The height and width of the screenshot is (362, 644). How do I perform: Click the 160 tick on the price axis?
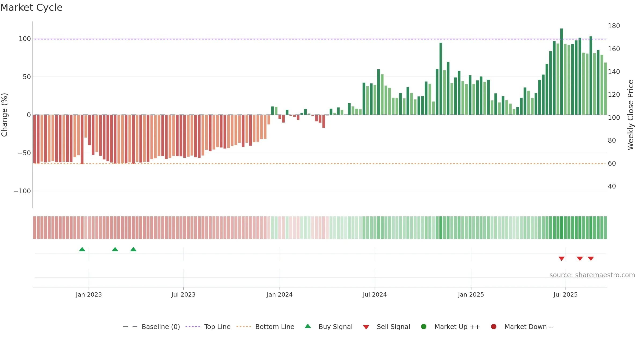[x=614, y=49]
